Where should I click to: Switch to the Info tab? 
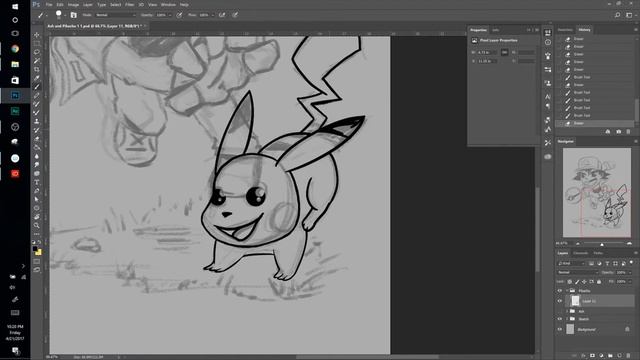click(x=496, y=30)
